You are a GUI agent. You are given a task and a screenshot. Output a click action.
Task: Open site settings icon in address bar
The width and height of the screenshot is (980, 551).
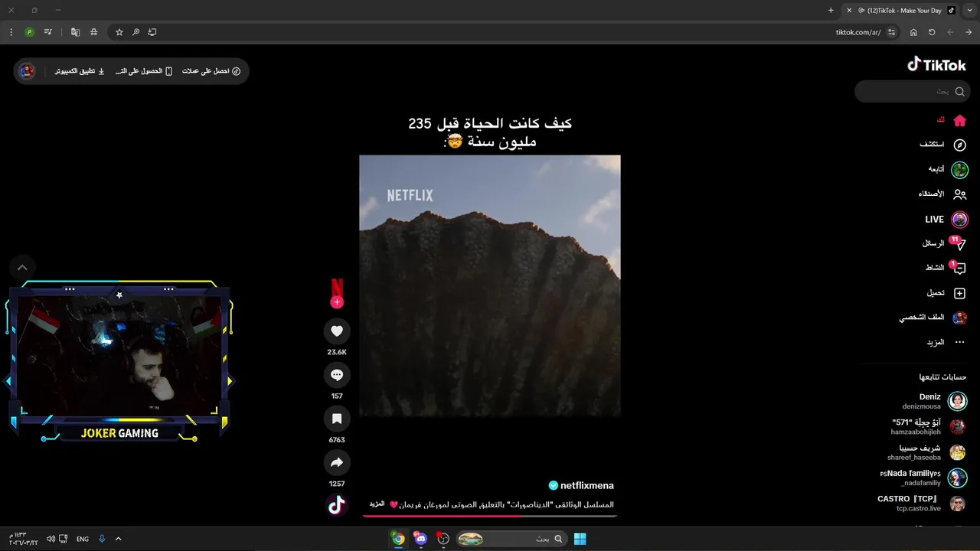point(891,32)
